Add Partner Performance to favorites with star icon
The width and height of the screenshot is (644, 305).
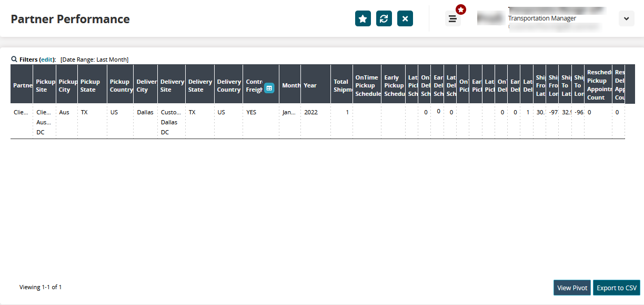pos(363,18)
